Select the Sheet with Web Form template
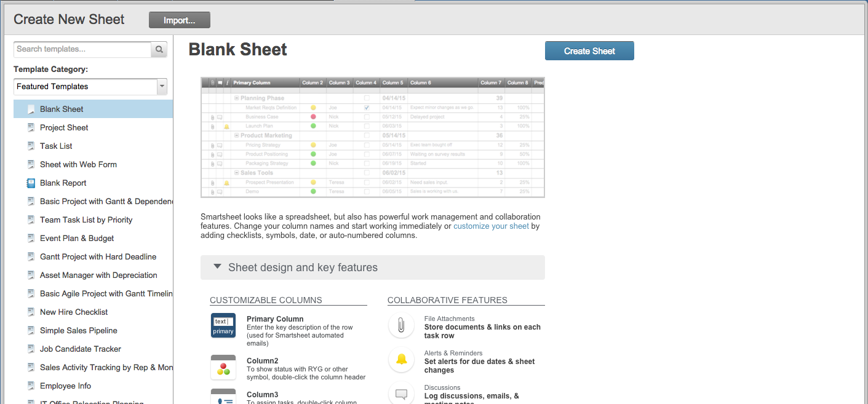The width and height of the screenshot is (868, 404). click(x=94, y=165)
